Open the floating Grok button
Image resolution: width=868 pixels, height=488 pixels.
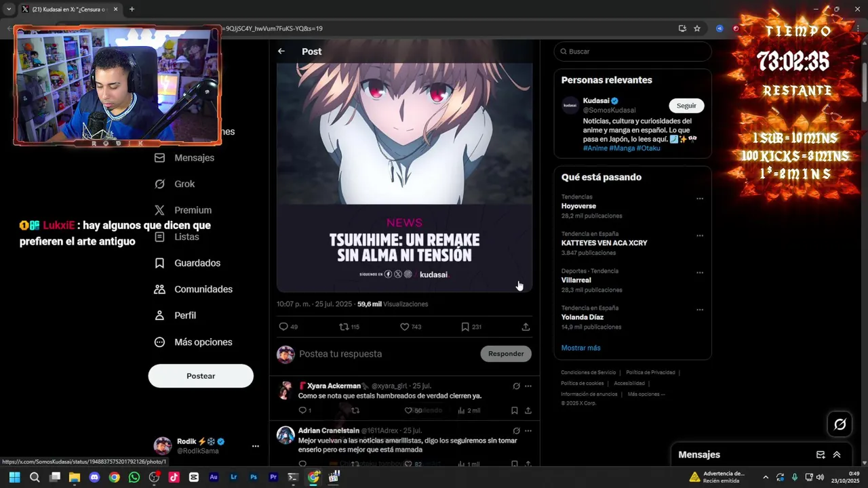click(x=840, y=424)
